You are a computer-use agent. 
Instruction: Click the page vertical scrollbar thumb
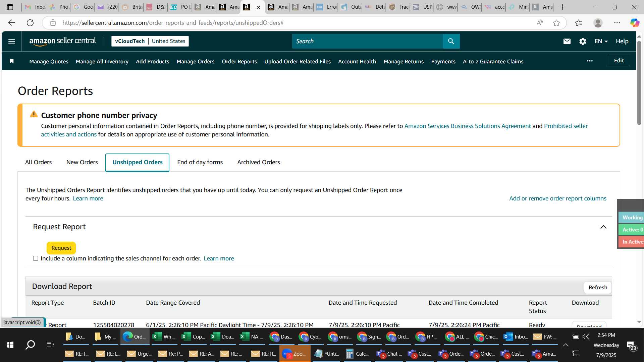point(639,83)
